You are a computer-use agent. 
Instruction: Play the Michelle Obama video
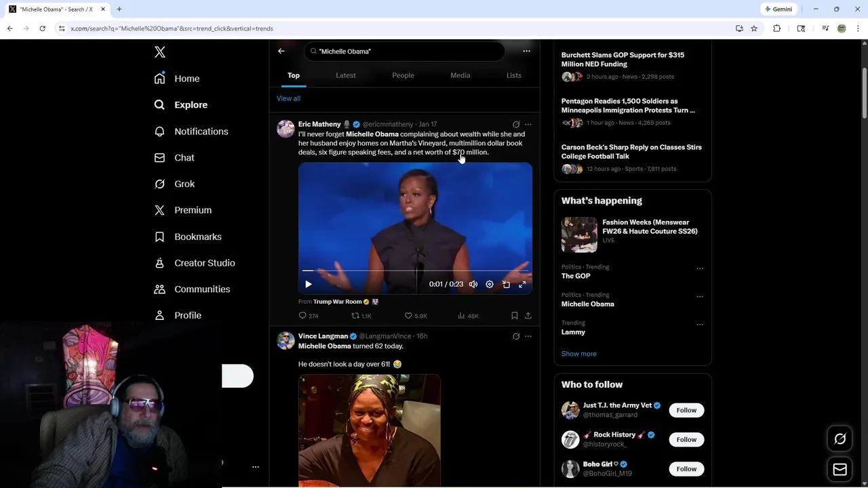309,285
